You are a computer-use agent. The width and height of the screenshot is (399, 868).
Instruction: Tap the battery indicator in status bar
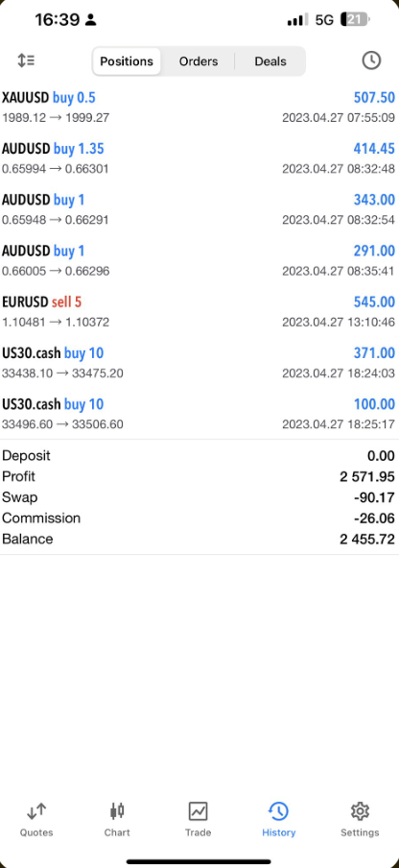pos(355,20)
